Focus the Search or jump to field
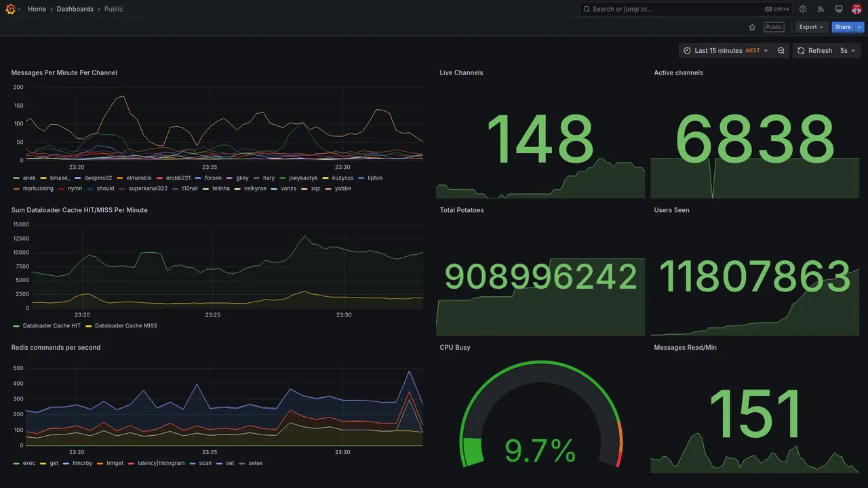Viewport: 868px width, 488px height. (686, 9)
